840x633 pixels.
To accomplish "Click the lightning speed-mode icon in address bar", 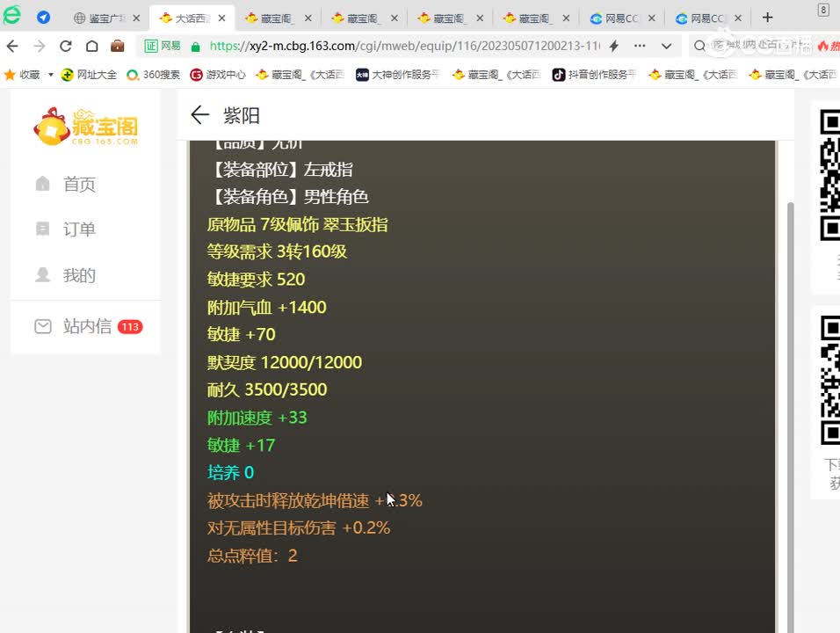I will point(614,46).
